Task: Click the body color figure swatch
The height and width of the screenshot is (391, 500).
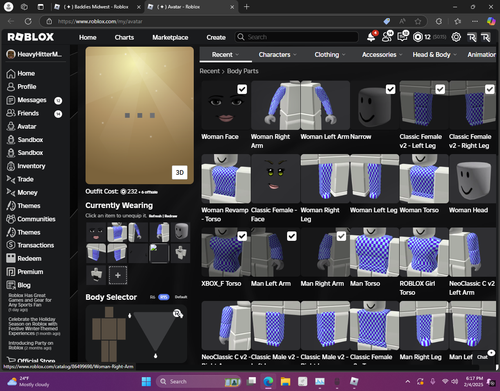Action: (109, 334)
